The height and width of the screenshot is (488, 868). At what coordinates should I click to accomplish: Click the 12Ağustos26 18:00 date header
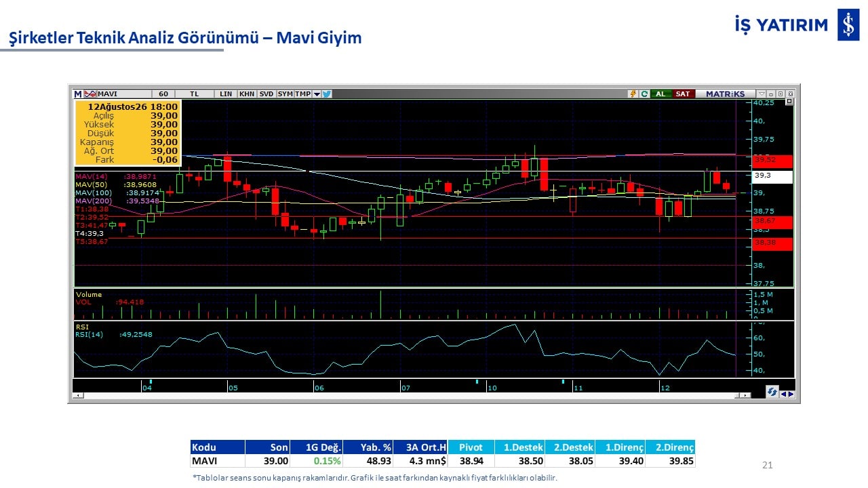(x=133, y=106)
